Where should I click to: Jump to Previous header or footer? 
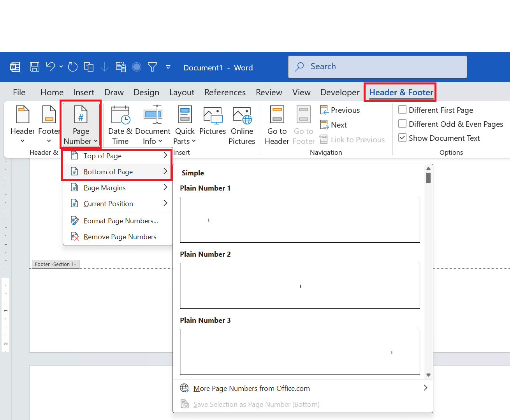pyautogui.click(x=340, y=110)
